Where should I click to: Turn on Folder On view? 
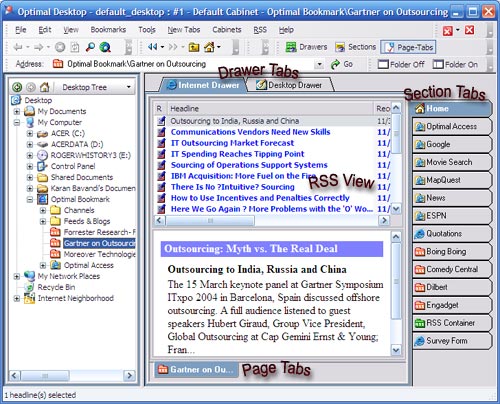click(x=455, y=64)
